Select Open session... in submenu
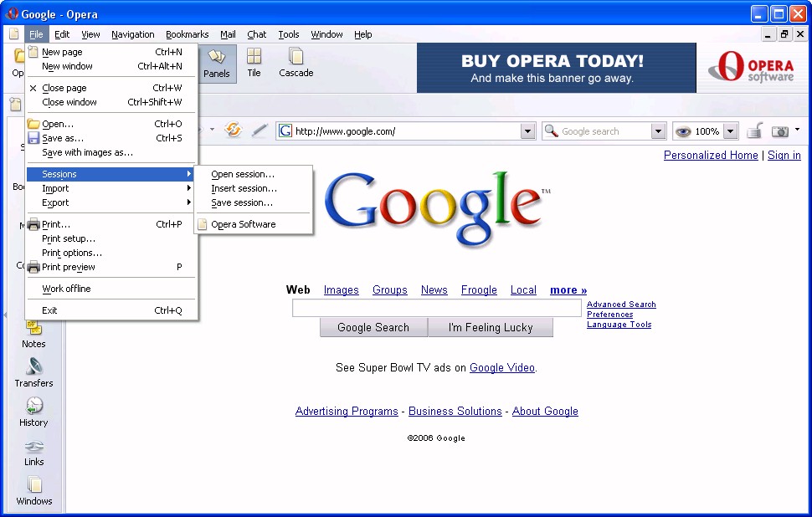Viewport: 812px width, 517px height. click(254, 174)
